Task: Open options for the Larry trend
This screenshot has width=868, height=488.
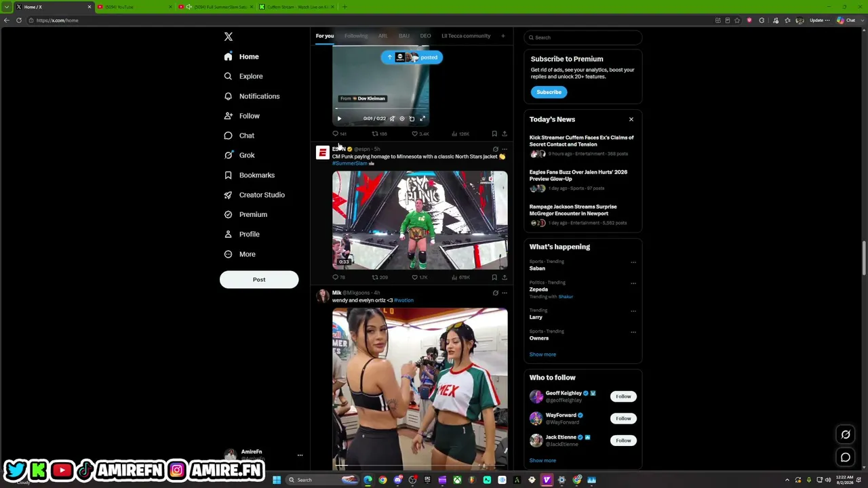Action: (x=633, y=311)
